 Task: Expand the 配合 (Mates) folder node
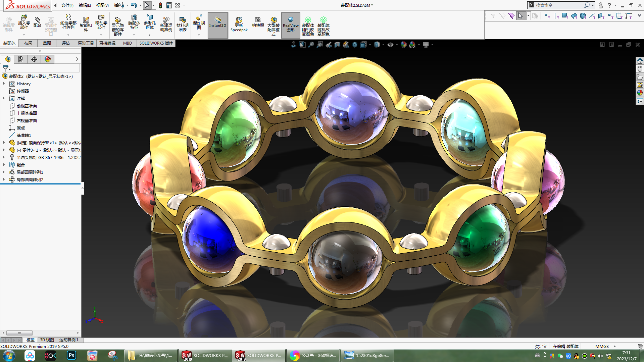click(x=4, y=165)
